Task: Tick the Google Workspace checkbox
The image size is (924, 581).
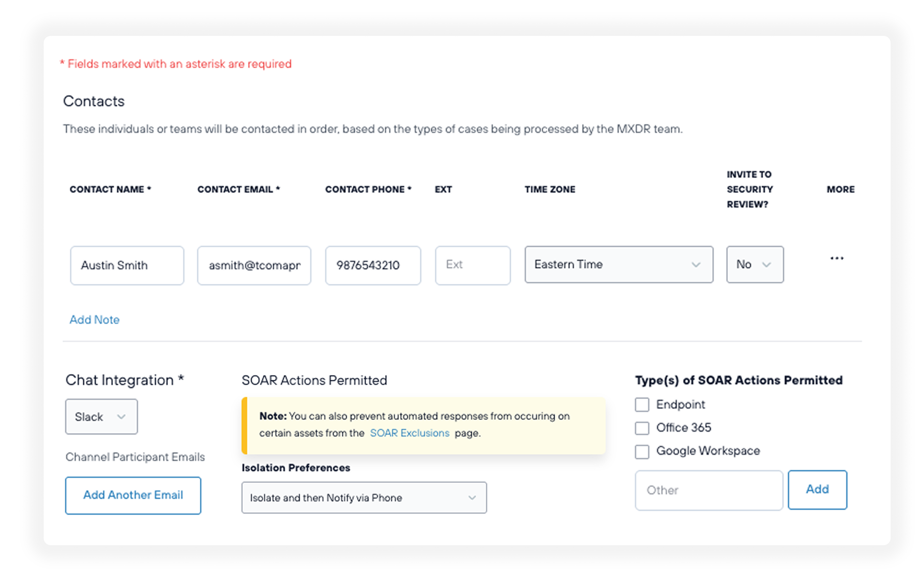Action: (x=642, y=451)
